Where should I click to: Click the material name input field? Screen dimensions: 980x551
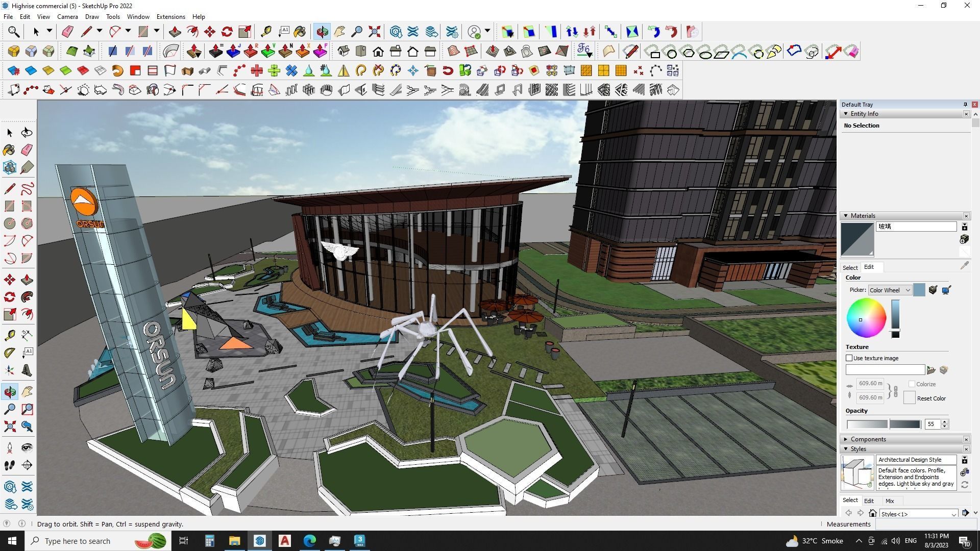(916, 227)
